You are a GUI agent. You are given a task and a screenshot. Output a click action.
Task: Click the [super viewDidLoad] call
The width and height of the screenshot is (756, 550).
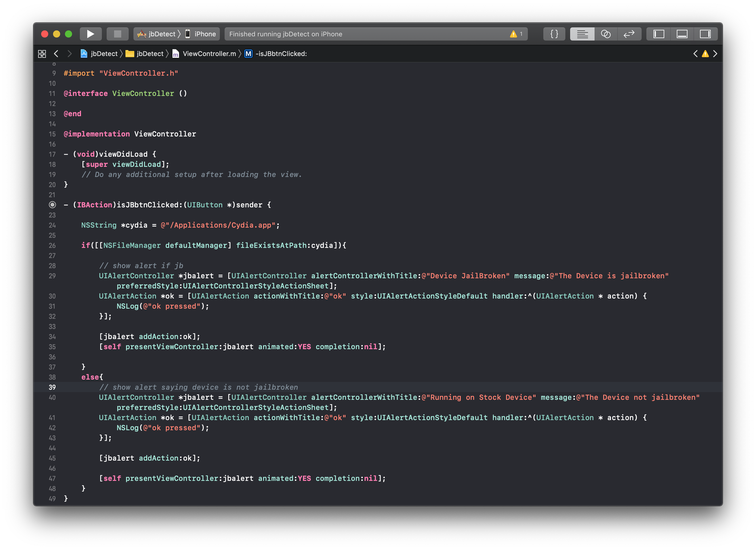[125, 164]
